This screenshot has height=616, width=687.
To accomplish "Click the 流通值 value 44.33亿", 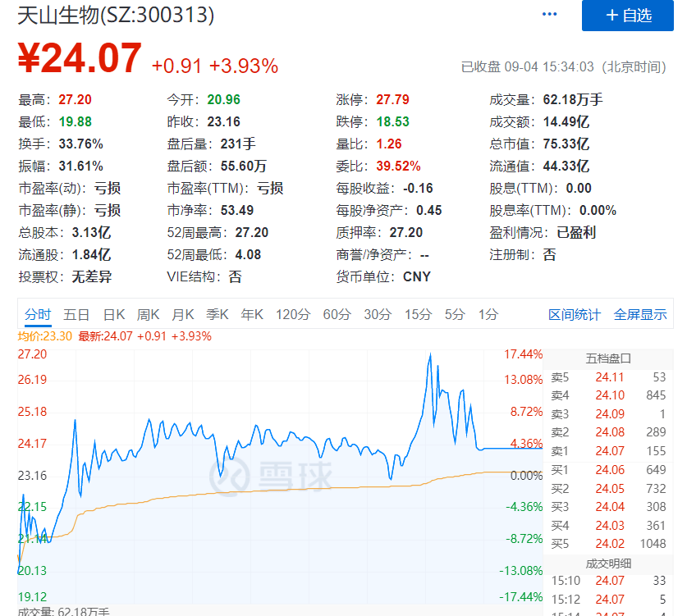I will click(x=566, y=166).
